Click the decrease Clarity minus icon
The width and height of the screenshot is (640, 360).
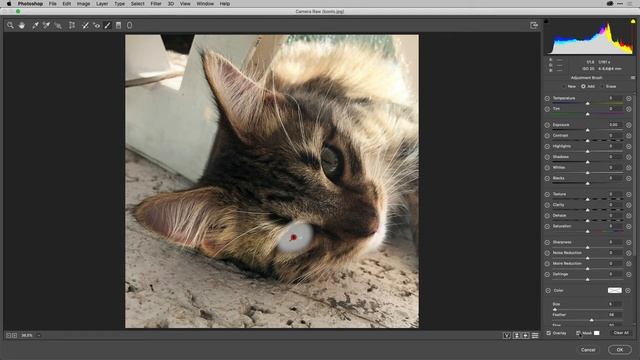coord(547,205)
